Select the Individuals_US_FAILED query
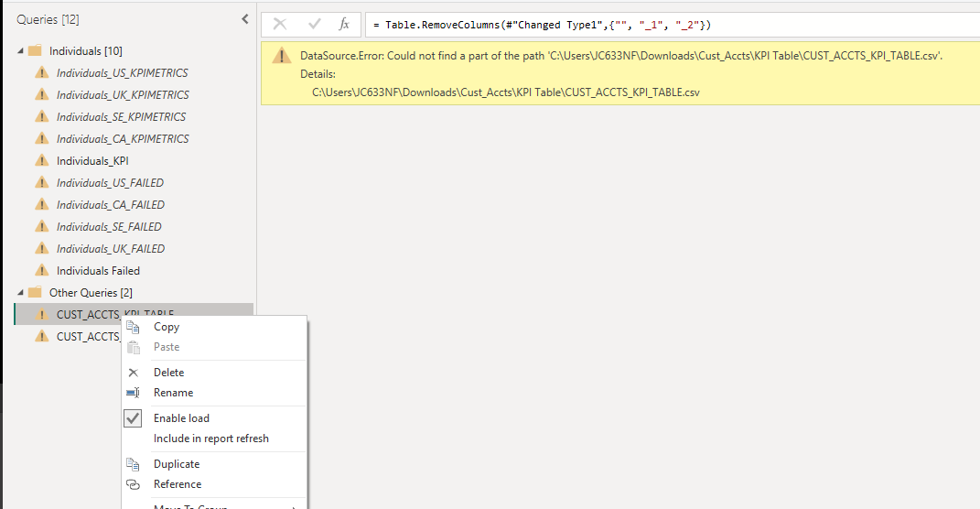Image resolution: width=980 pixels, height=509 pixels. [x=110, y=182]
